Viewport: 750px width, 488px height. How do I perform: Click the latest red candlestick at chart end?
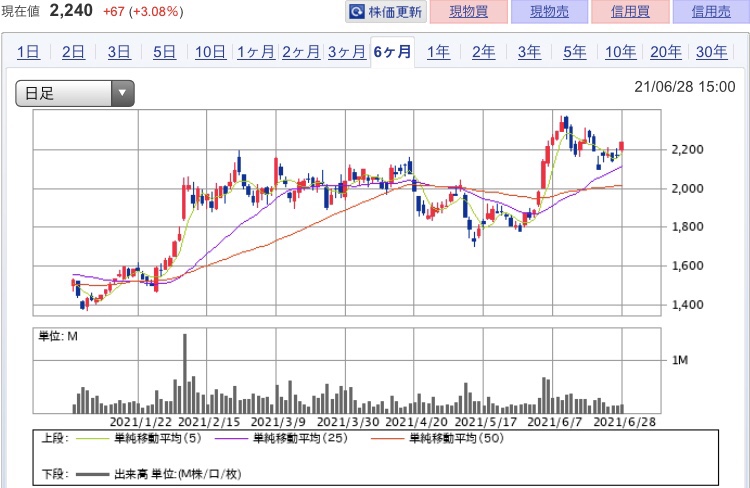tap(621, 146)
